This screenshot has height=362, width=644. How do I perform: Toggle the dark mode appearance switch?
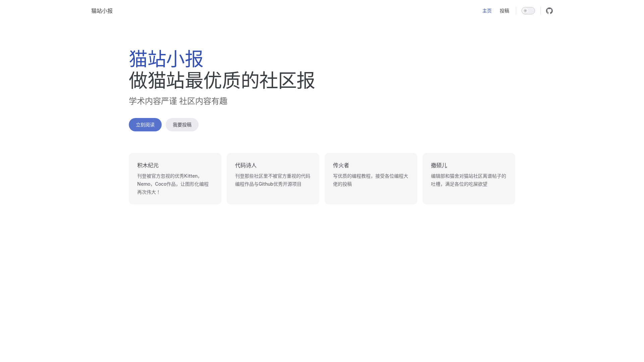(528, 11)
